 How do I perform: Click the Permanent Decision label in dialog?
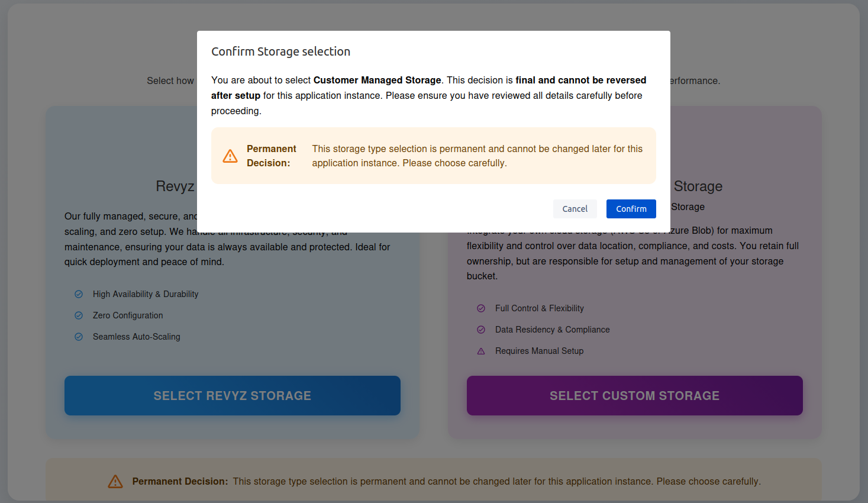coord(271,156)
